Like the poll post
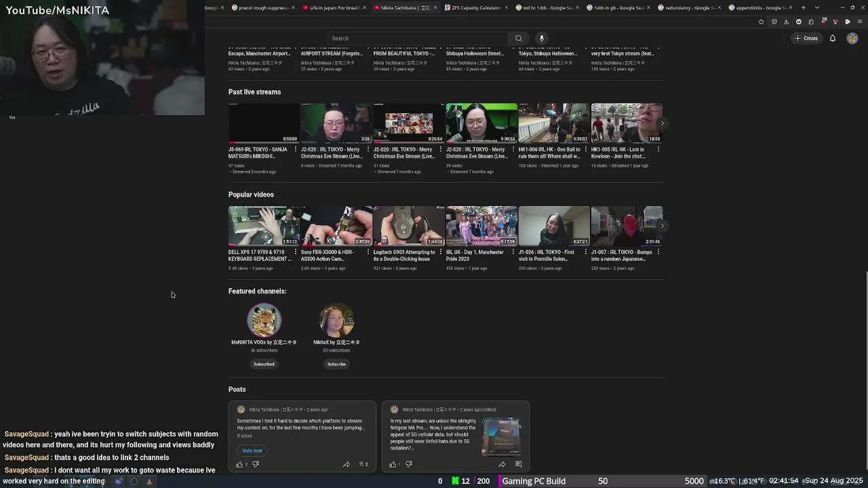Image resolution: width=868 pixels, height=488 pixels. [239, 464]
